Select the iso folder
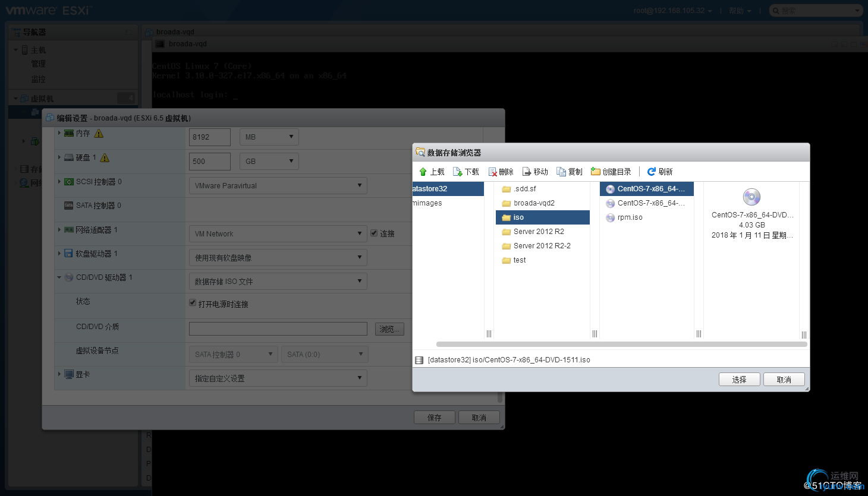Screen dimensions: 868x496 543,217
